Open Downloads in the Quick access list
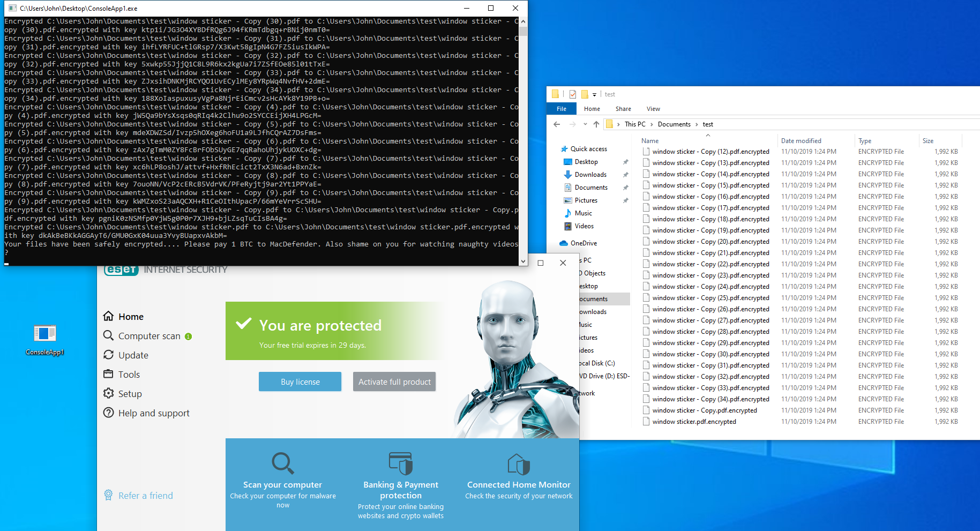 coord(590,175)
